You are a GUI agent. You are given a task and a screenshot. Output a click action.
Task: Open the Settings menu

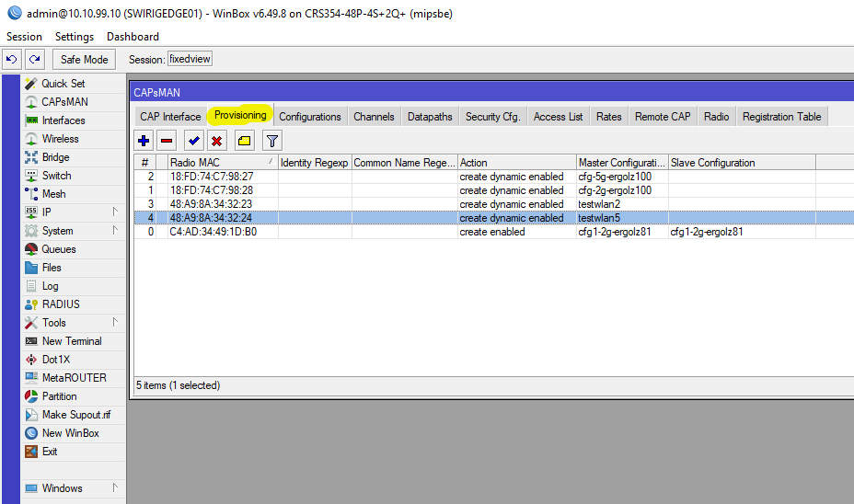(x=75, y=37)
